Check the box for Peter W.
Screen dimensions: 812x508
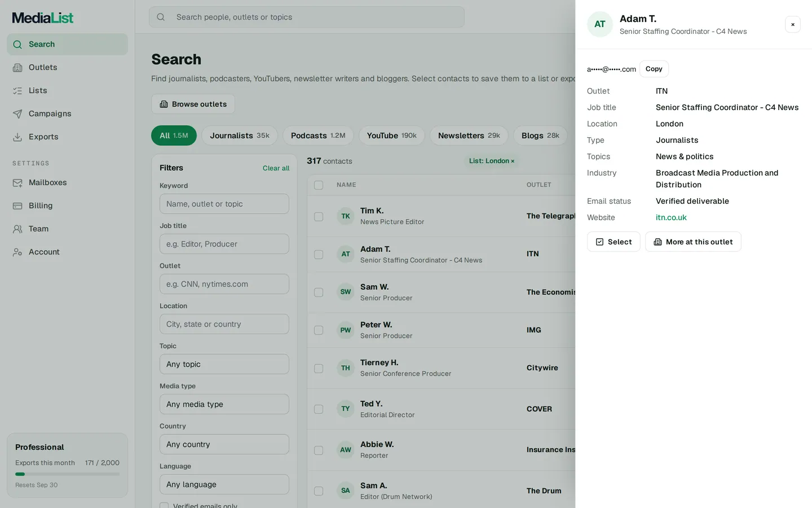[x=319, y=330]
